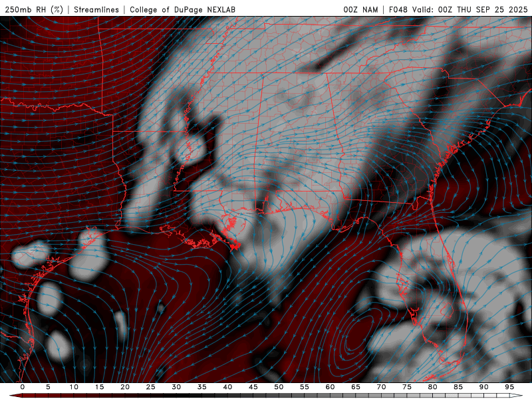This screenshot has width=532, height=399.
Task: Click the "250mb RH (%)" title text
Action: pos(34,9)
